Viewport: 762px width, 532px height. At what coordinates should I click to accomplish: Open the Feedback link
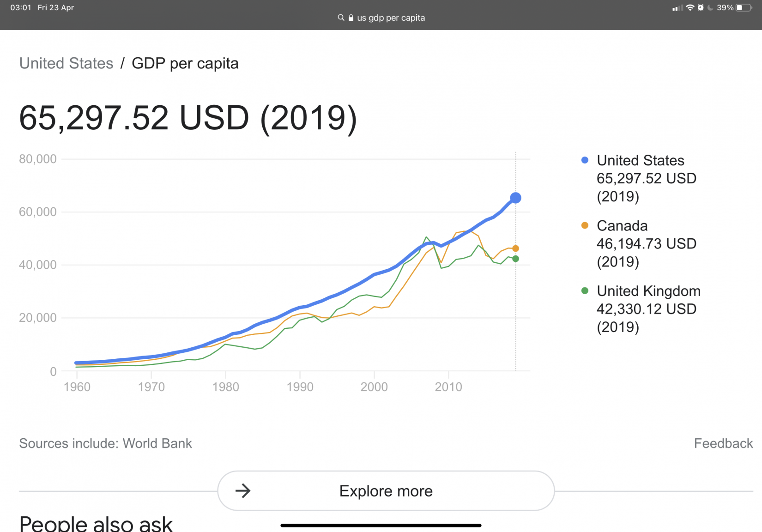723,443
